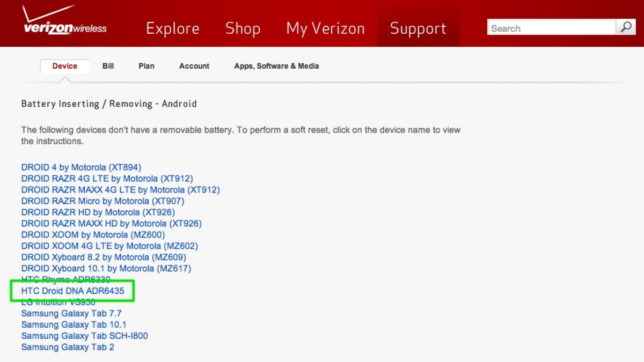Switch to the Bill tab
The width and height of the screenshot is (644, 362).
[x=108, y=66]
